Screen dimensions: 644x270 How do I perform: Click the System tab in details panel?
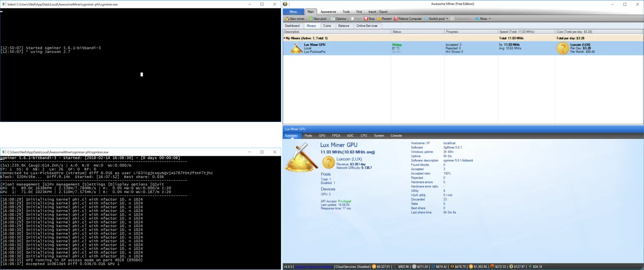tap(379, 136)
